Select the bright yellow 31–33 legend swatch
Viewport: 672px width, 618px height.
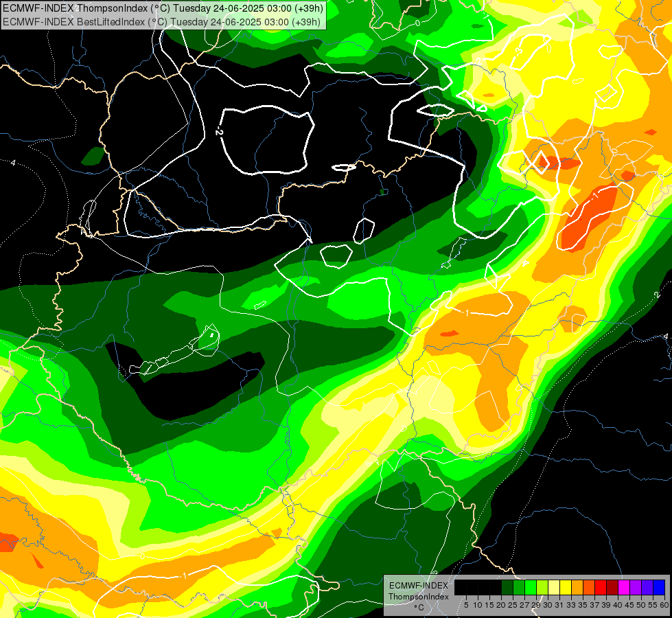click(x=566, y=587)
